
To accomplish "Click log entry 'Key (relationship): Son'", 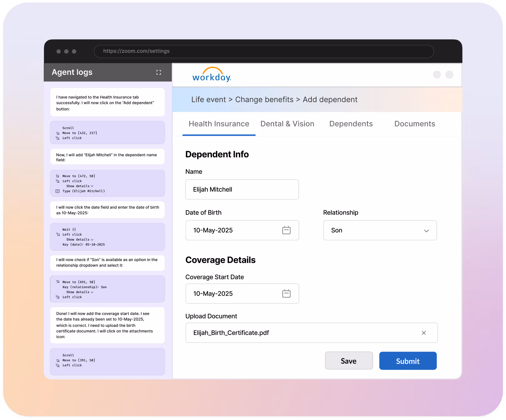I will pyautogui.click(x=85, y=287).
